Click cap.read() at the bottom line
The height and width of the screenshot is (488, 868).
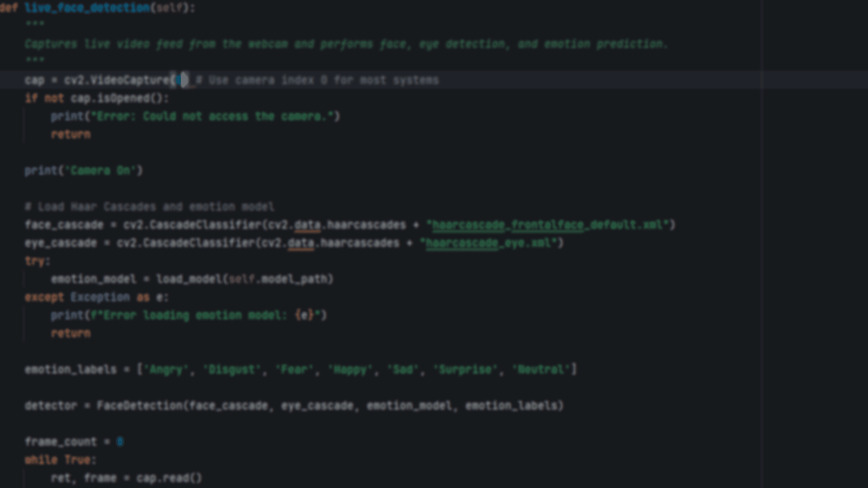pyautogui.click(x=169, y=478)
